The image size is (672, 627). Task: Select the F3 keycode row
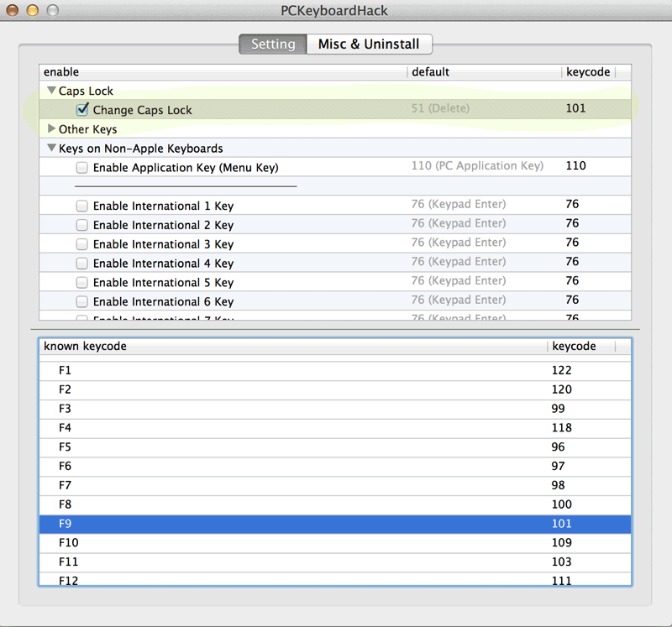pyautogui.click(x=335, y=409)
